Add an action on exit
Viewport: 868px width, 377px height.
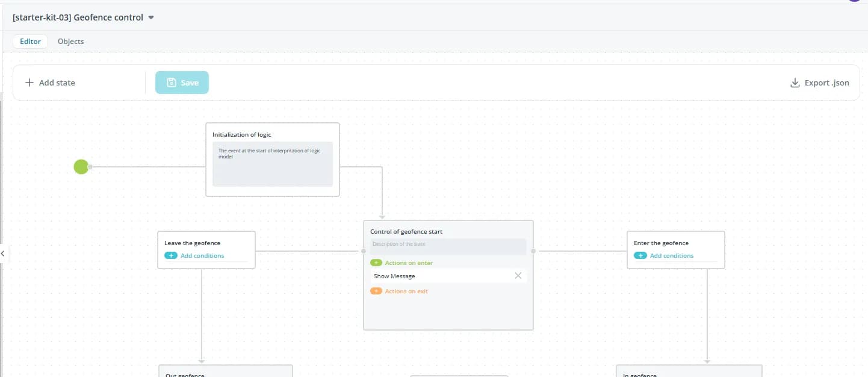point(376,291)
